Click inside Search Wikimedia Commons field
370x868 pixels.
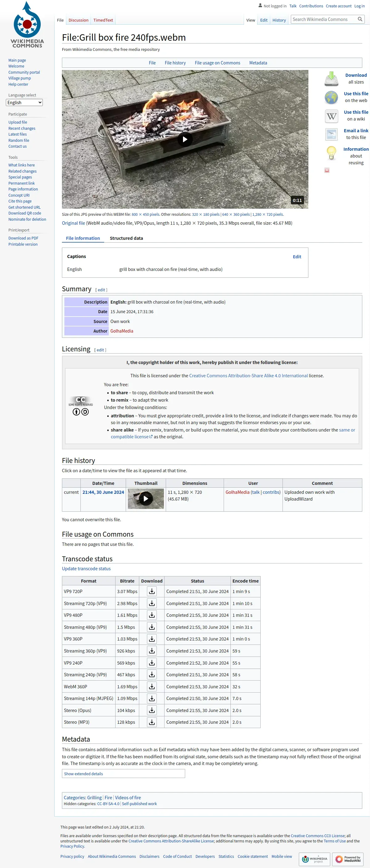click(x=323, y=19)
